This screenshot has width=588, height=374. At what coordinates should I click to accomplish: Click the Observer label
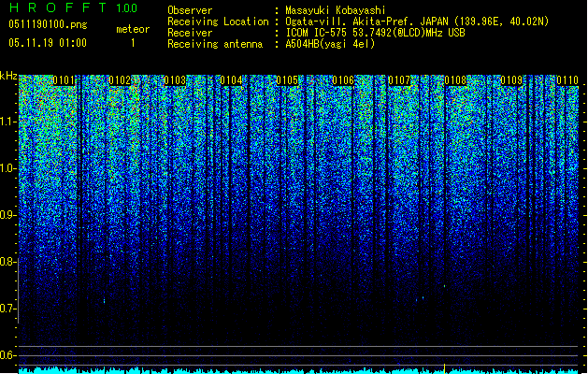190,10
